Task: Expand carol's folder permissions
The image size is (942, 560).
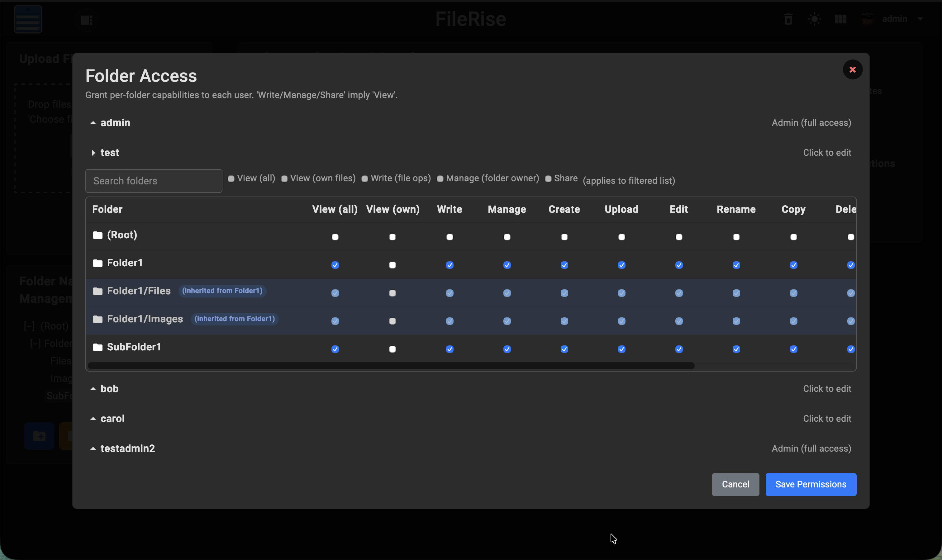Action: click(x=112, y=419)
